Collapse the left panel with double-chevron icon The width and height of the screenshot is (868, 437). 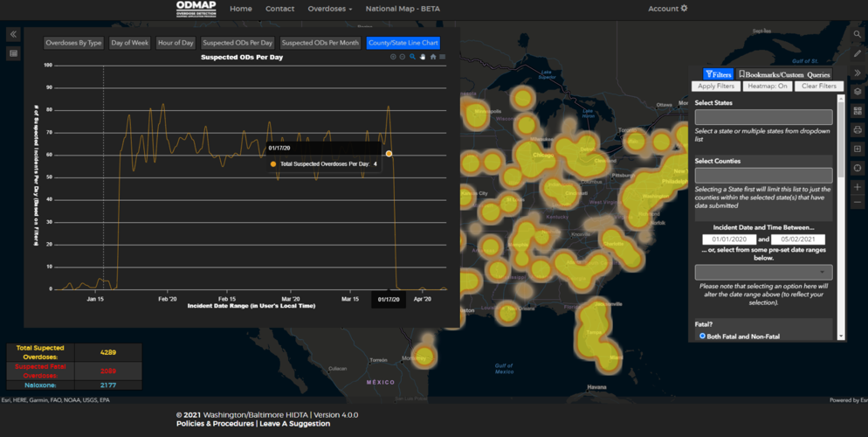point(13,34)
